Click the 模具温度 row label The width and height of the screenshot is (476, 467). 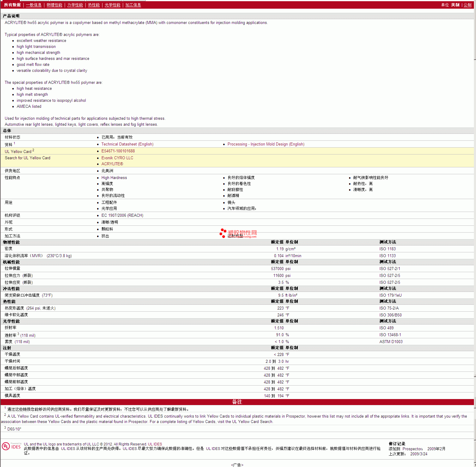click(12, 396)
